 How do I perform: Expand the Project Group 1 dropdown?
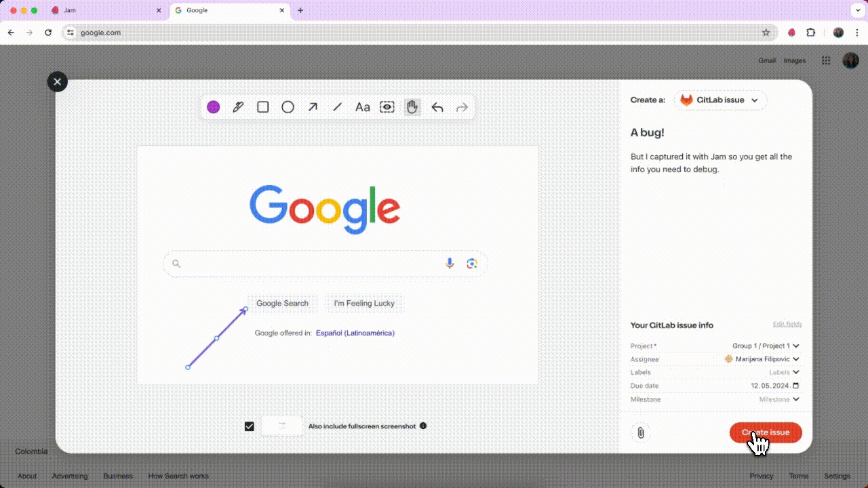point(766,346)
